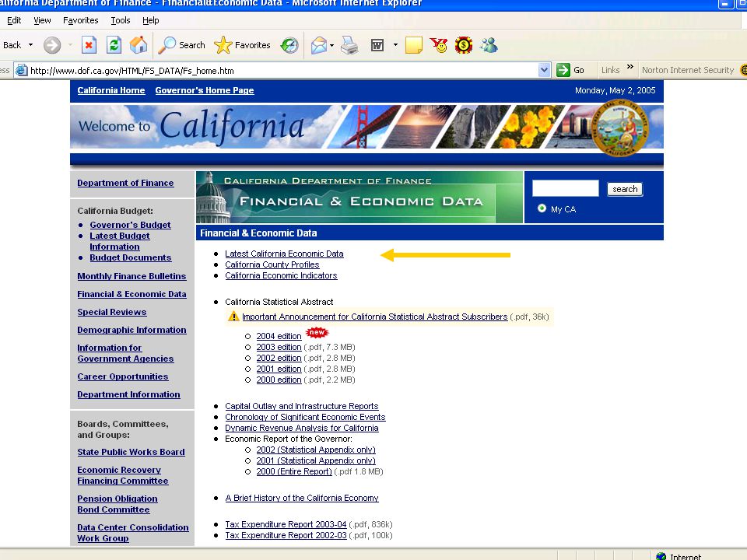The height and width of the screenshot is (560, 747).
Task: Go to the browser Home page icon
Action: (139, 45)
